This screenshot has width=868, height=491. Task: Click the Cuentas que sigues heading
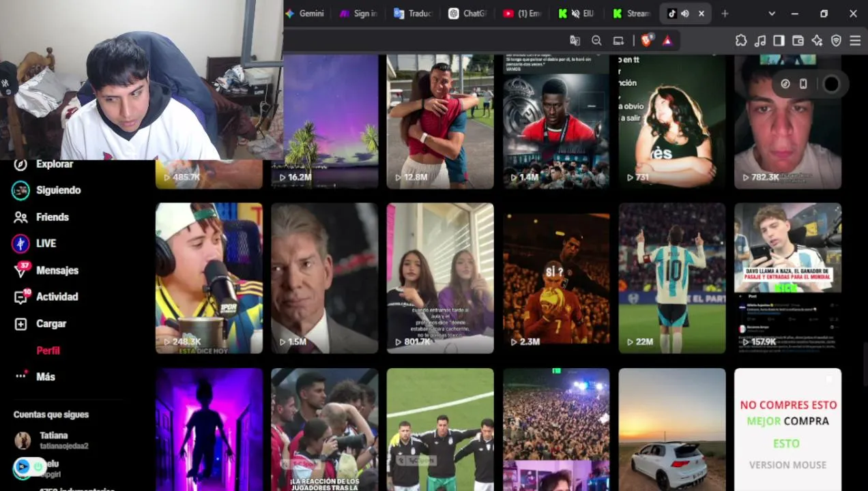click(x=51, y=415)
